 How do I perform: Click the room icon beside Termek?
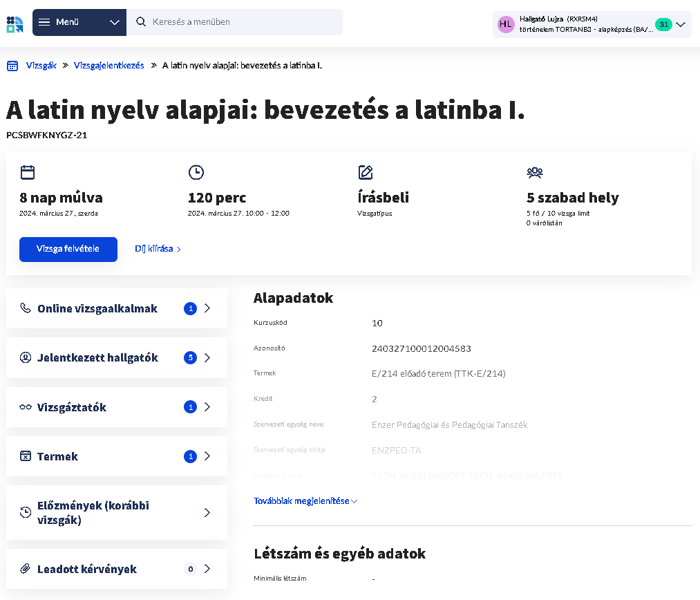[x=24, y=456]
